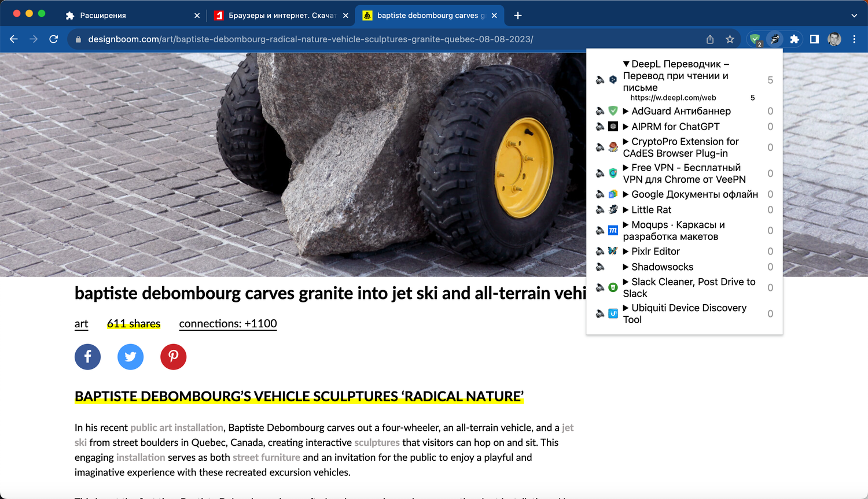Screen dimensions: 868x499
Task: Toggle the mute icon in the Little Rat row
Action: point(600,210)
